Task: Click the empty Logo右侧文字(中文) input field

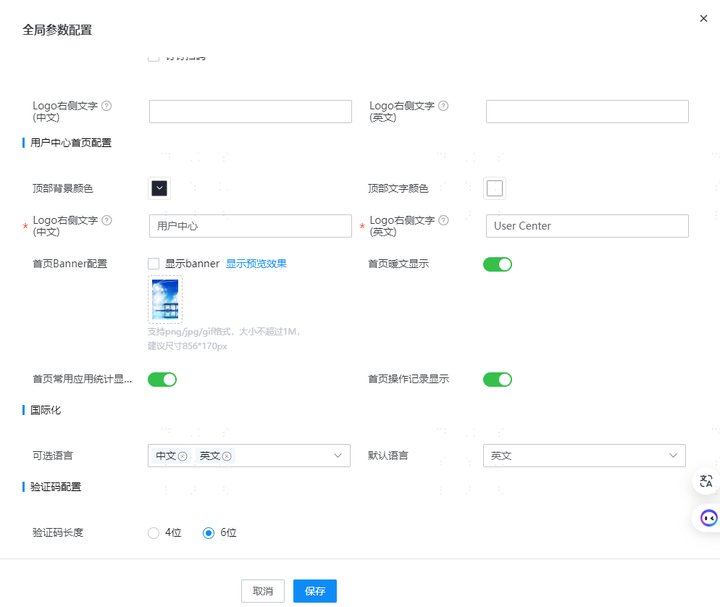Action: pyautogui.click(x=250, y=112)
